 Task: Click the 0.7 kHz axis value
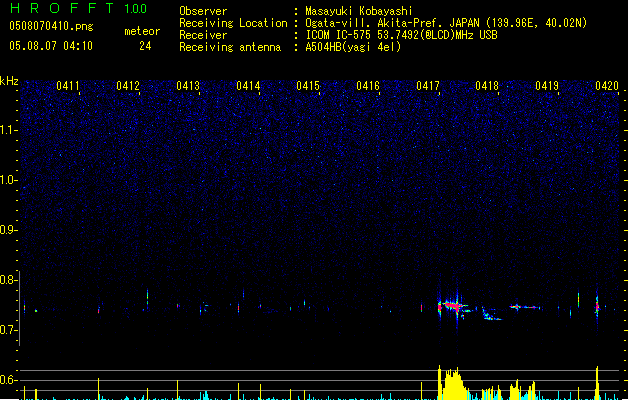(8, 330)
